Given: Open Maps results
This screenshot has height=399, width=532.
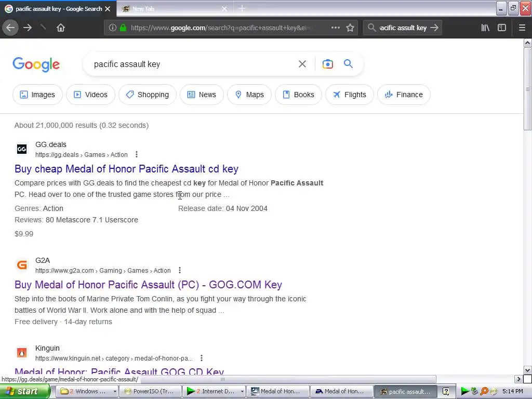Looking at the screenshot, I should pos(249,95).
